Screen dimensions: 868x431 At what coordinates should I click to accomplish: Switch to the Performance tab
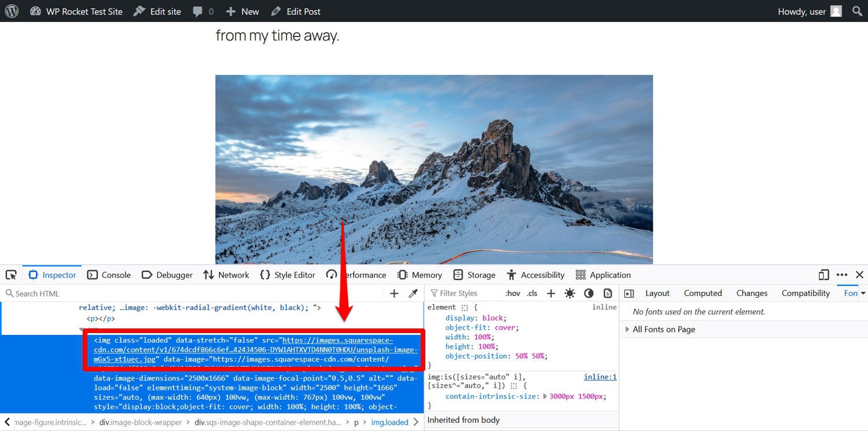tap(356, 275)
